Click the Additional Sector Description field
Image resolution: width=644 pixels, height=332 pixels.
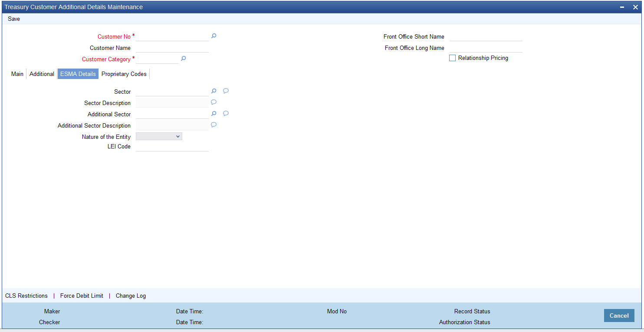tap(172, 125)
